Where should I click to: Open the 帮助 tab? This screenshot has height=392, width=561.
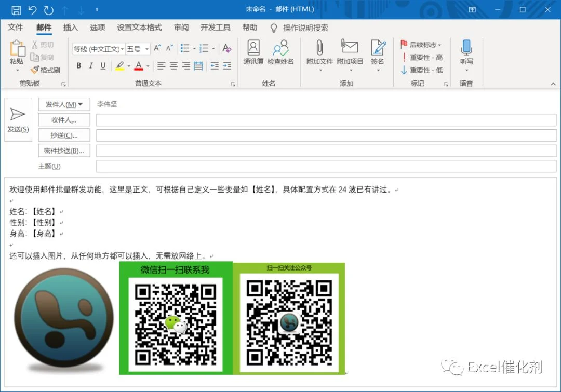click(250, 28)
